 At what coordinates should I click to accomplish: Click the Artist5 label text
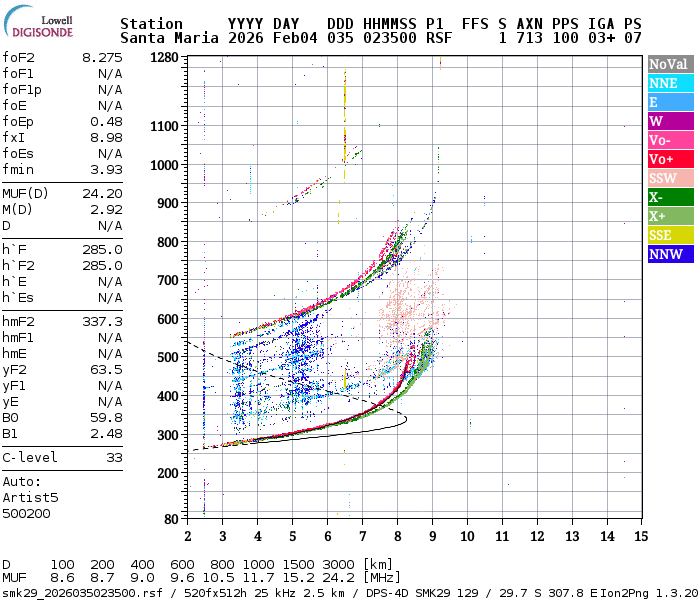coord(30,497)
